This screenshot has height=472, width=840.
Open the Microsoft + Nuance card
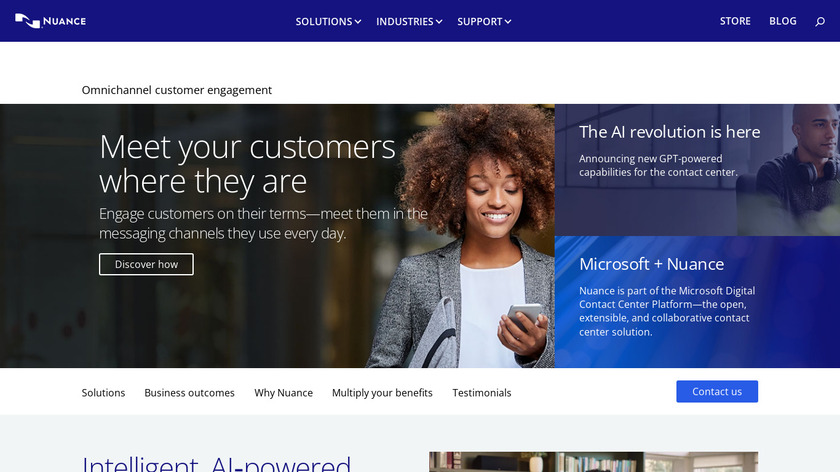(x=697, y=302)
